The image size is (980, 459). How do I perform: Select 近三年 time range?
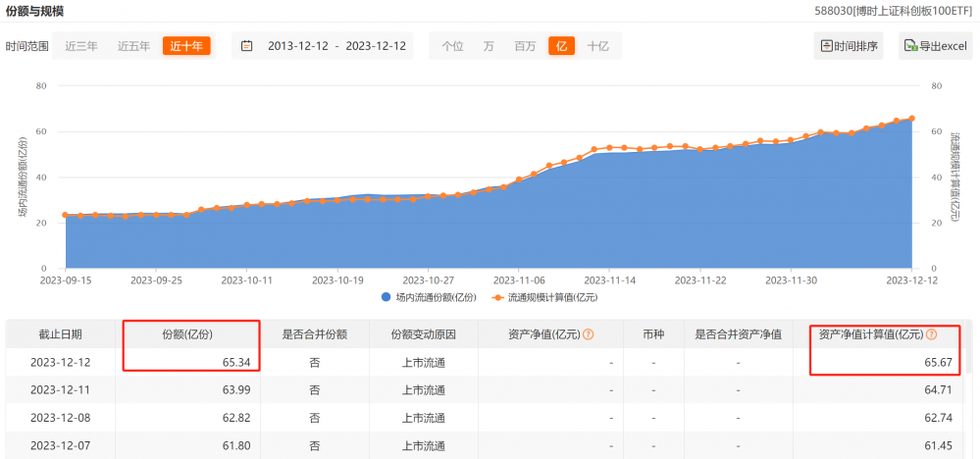(x=81, y=46)
